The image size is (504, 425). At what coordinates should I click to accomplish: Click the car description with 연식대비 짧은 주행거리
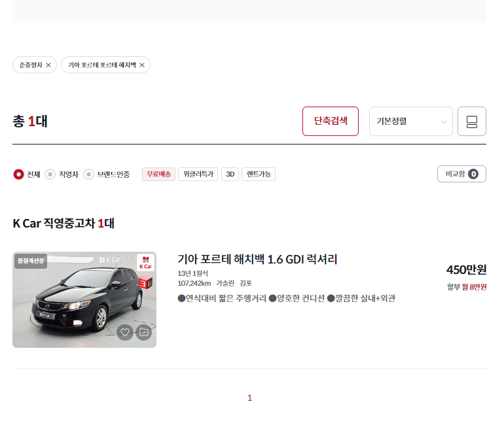tap(287, 298)
